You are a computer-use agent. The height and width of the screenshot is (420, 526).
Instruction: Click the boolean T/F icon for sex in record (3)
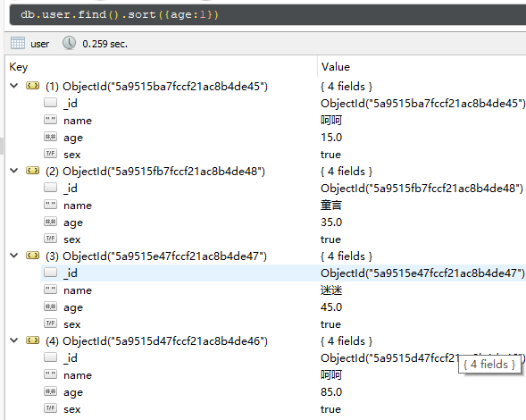pos(50,323)
